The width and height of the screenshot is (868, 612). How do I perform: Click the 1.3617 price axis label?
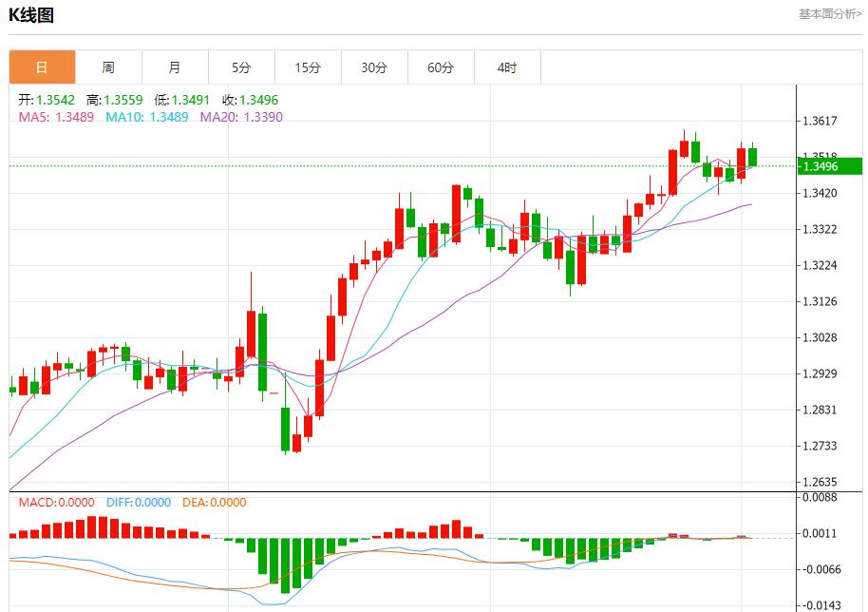coord(820,121)
